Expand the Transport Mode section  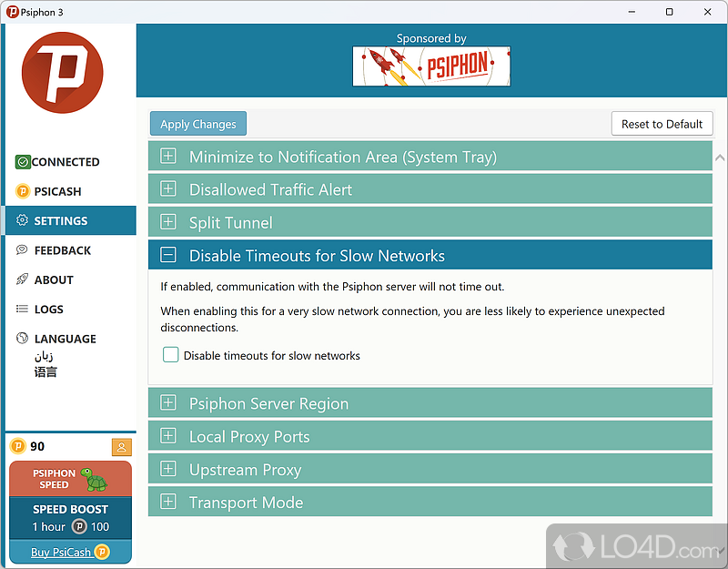(x=168, y=503)
